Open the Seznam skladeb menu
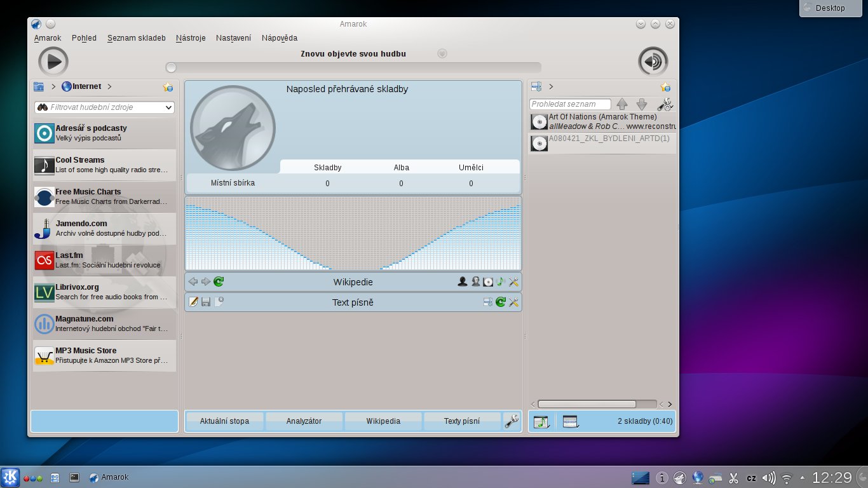This screenshot has width=868, height=488. pyautogui.click(x=137, y=38)
